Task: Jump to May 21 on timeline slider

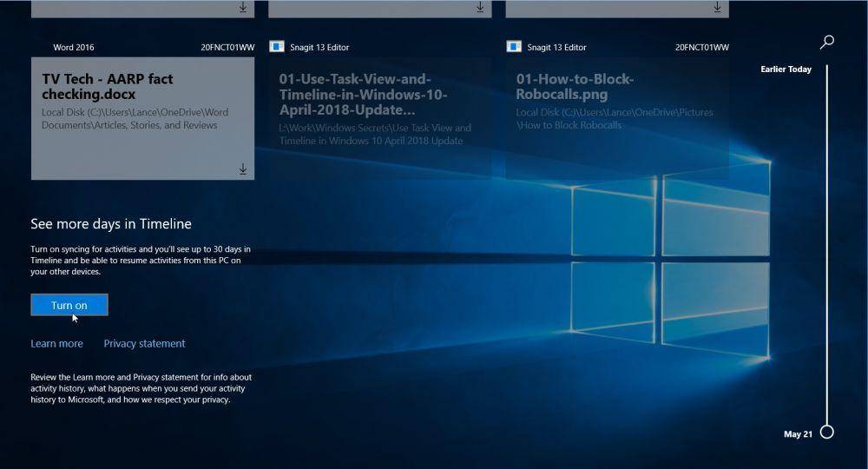Action: [826, 432]
